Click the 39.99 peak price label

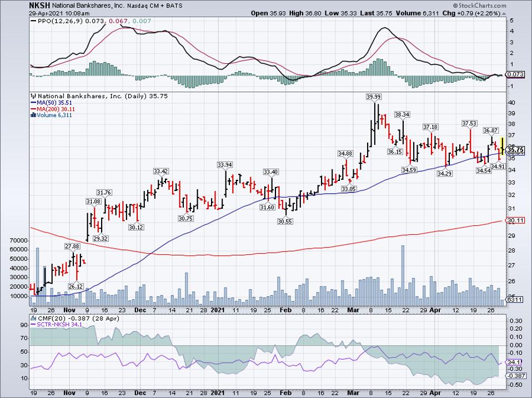point(374,97)
